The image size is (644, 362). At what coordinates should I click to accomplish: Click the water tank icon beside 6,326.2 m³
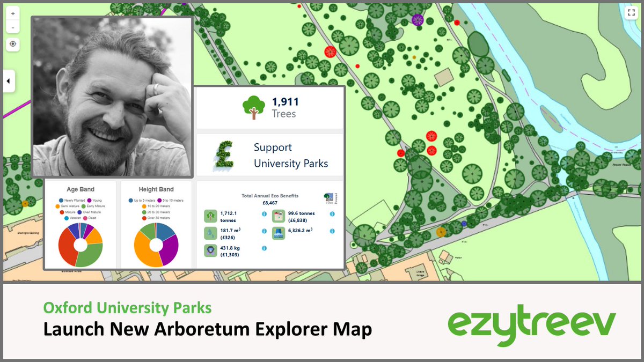tap(279, 233)
